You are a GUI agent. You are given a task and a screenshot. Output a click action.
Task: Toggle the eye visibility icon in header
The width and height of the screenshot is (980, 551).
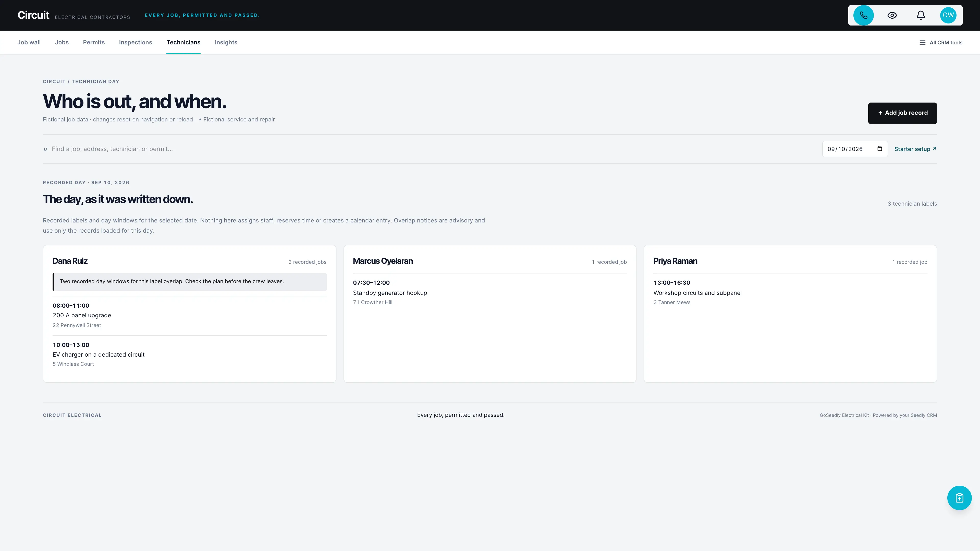click(892, 15)
